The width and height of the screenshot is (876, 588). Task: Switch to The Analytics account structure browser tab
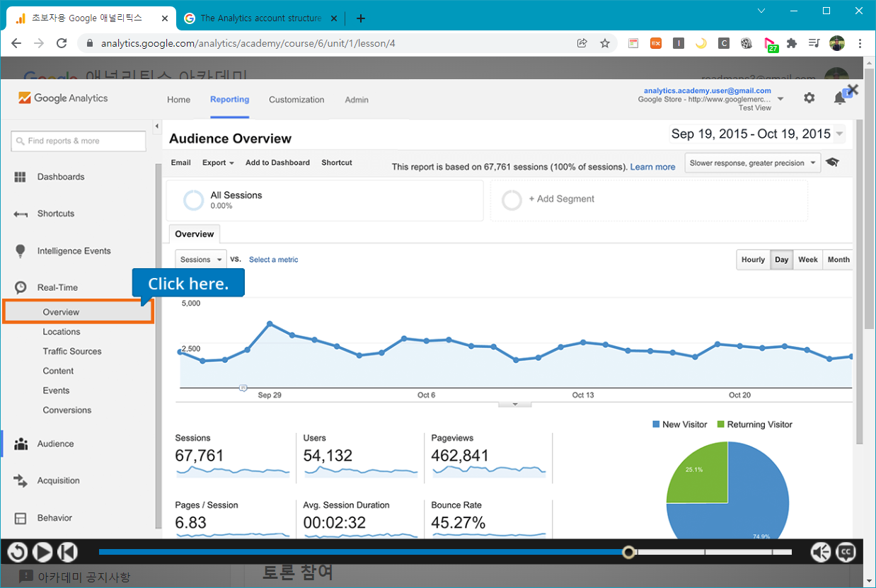tap(260, 18)
